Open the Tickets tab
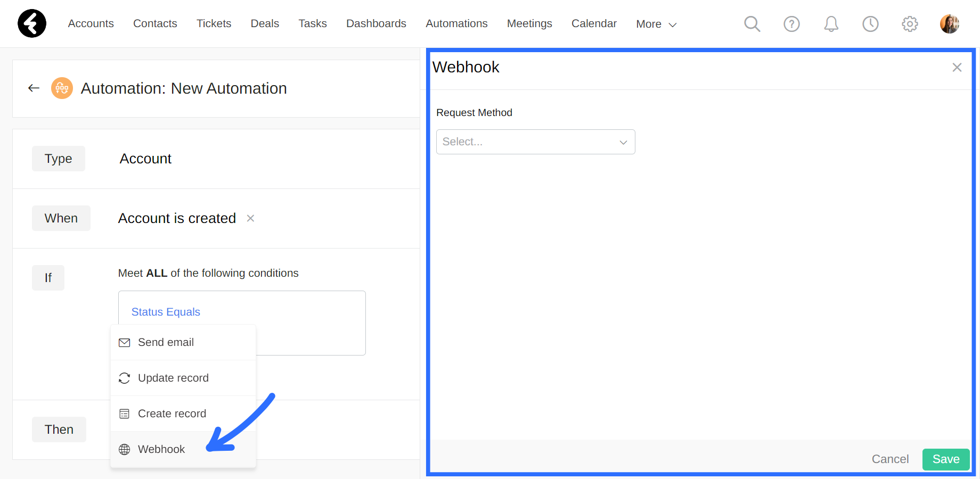The width and height of the screenshot is (980, 479). tap(214, 23)
